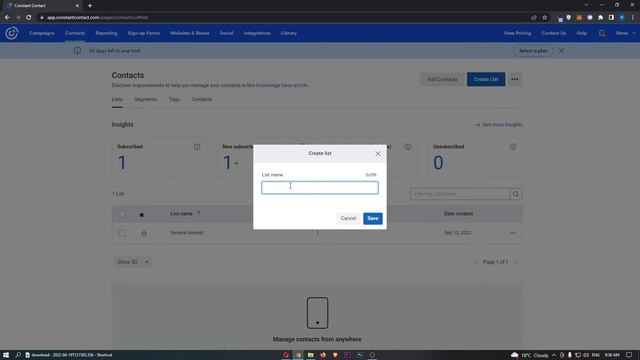This screenshot has width=640, height=360.
Task: Open the weather widget in taskbar
Action: coord(530,355)
